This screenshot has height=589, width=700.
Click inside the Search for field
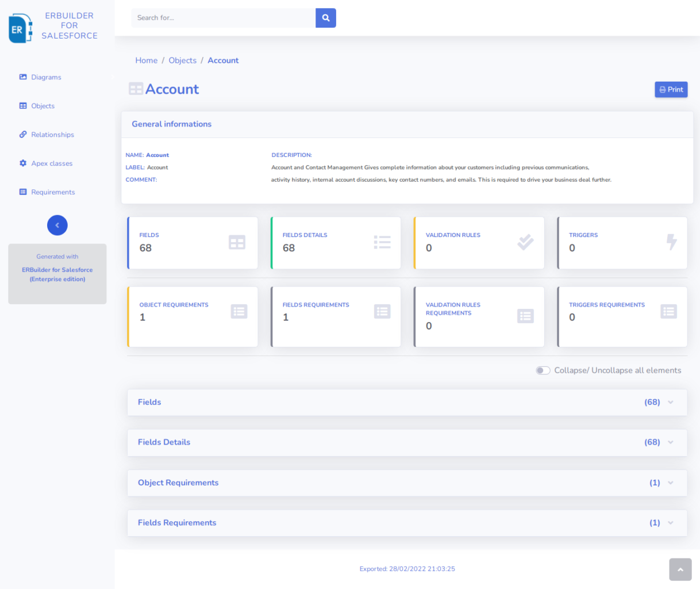point(223,18)
